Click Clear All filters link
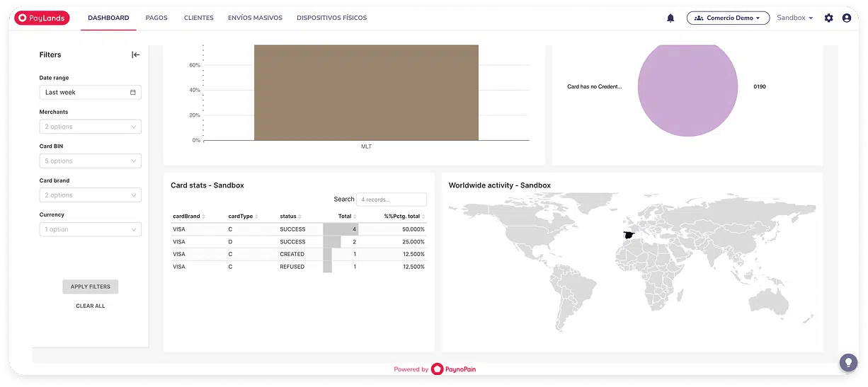 tap(90, 306)
